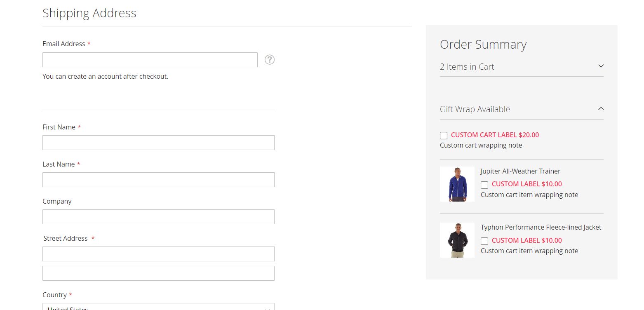
Task: Focus the Email Address field
Action: (x=150, y=60)
